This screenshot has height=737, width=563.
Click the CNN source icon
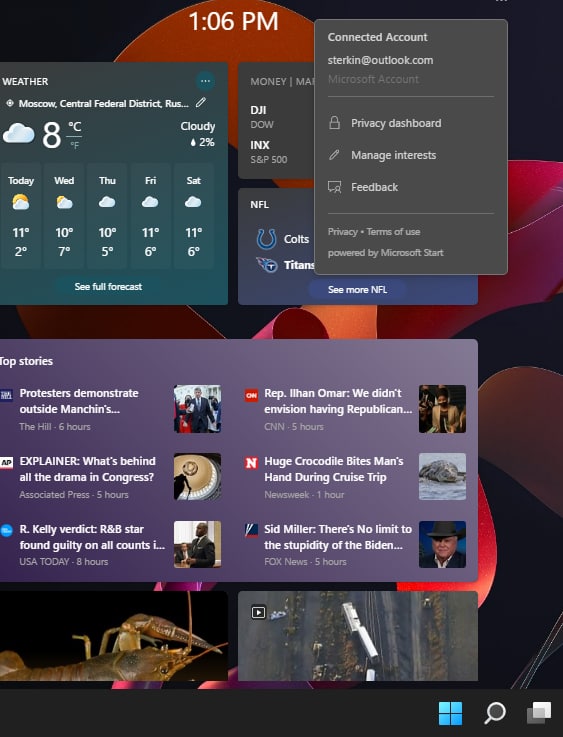(x=251, y=395)
